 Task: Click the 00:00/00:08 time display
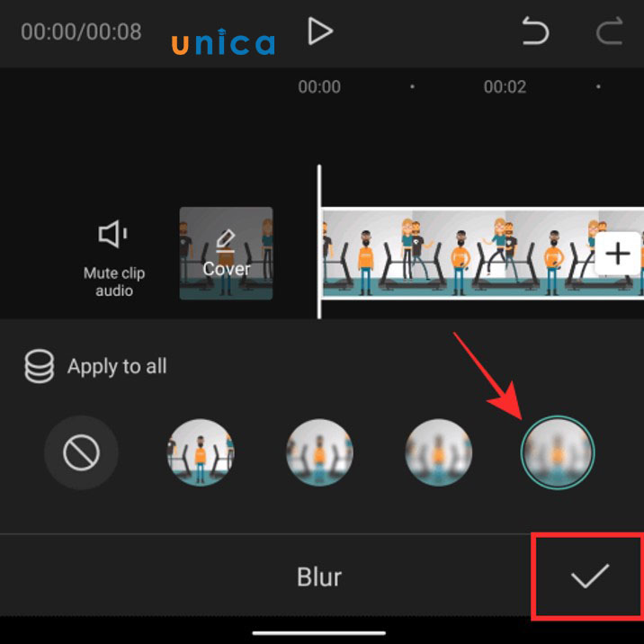(x=81, y=32)
